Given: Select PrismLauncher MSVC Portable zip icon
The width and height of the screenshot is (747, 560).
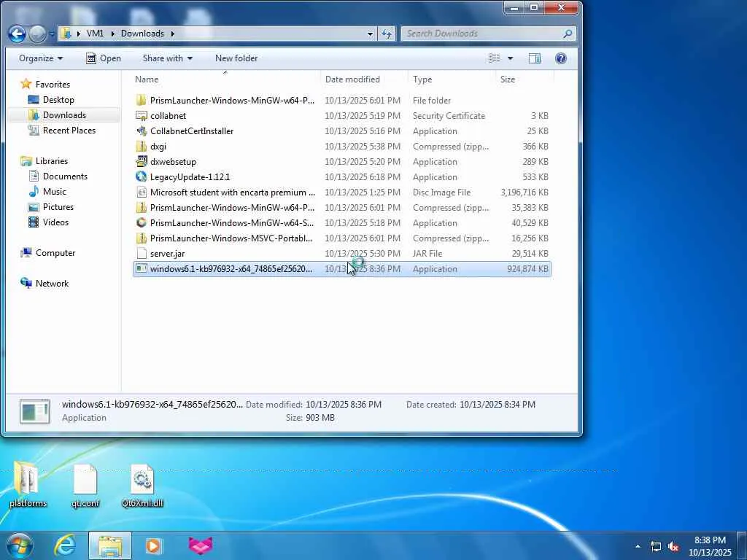Looking at the screenshot, I should point(141,238).
